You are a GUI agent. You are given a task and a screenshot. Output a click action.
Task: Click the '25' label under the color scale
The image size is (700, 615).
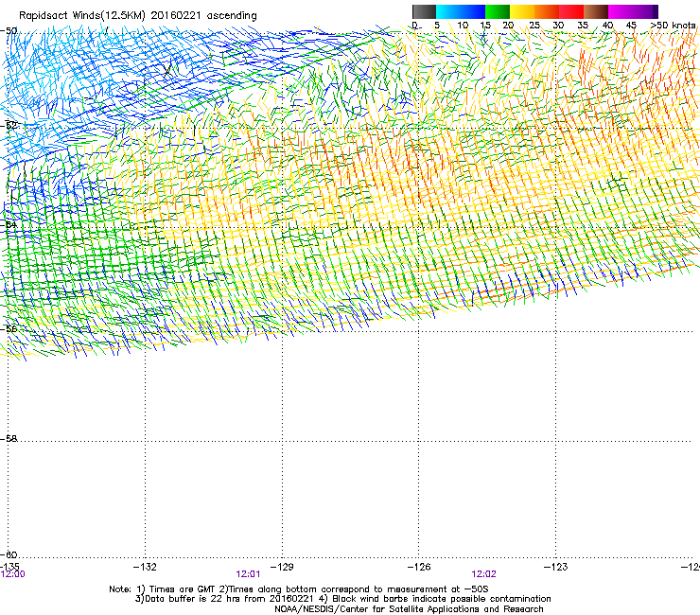534,25
